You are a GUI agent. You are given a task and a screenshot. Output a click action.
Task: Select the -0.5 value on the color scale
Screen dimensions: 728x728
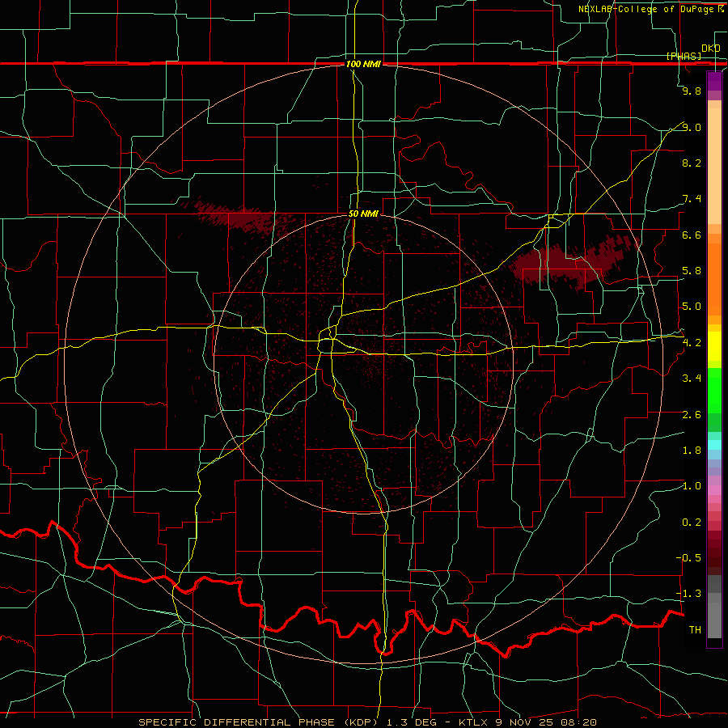click(x=688, y=558)
